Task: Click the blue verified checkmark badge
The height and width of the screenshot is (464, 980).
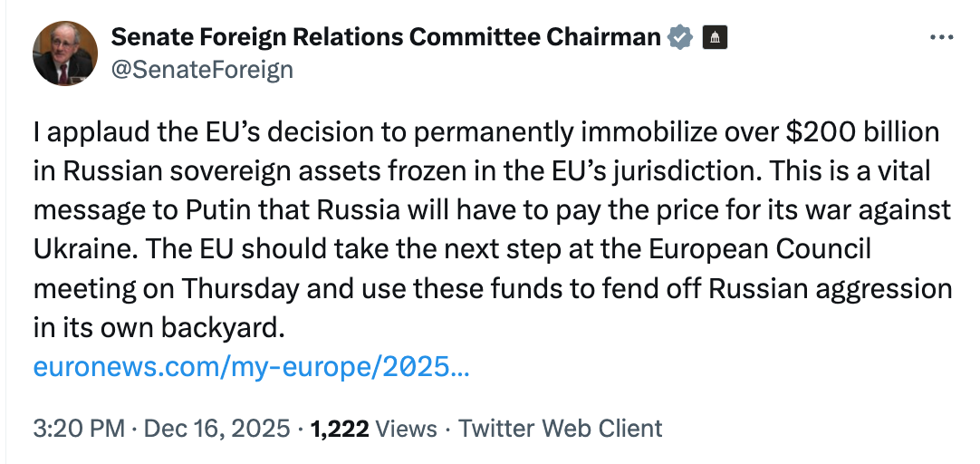Action: (x=680, y=38)
